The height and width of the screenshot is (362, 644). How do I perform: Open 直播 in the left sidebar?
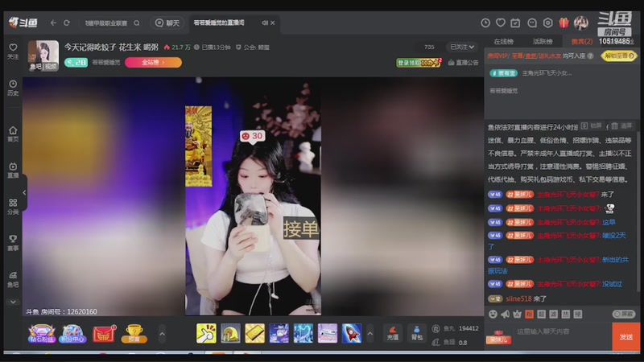(x=13, y=171)
